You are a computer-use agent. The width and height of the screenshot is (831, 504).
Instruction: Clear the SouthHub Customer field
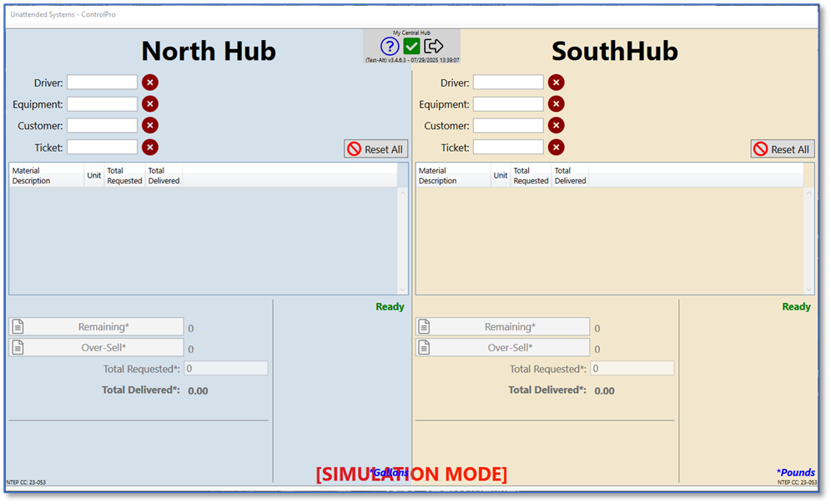[557, 126]
